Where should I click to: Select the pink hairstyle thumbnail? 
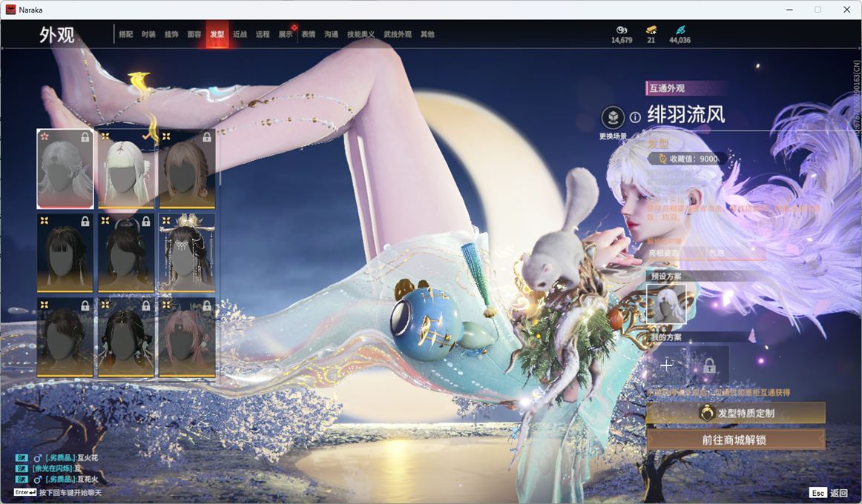(x=187, y=337)
